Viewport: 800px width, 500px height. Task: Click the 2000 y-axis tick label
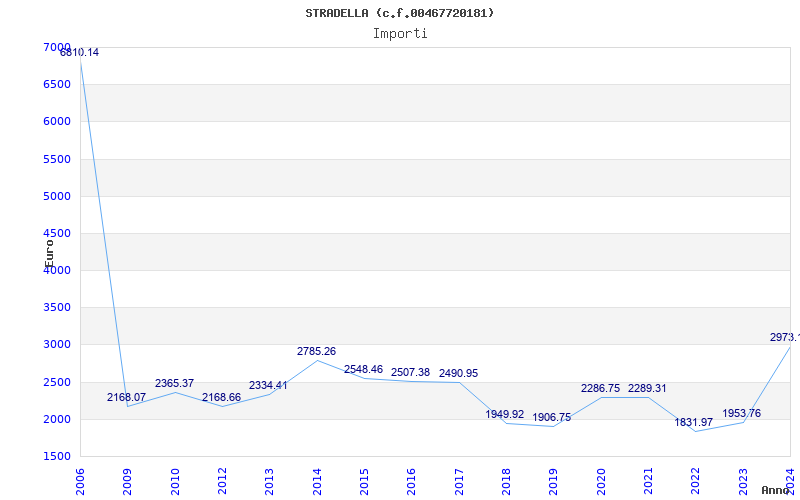click(x=57, y=419)
